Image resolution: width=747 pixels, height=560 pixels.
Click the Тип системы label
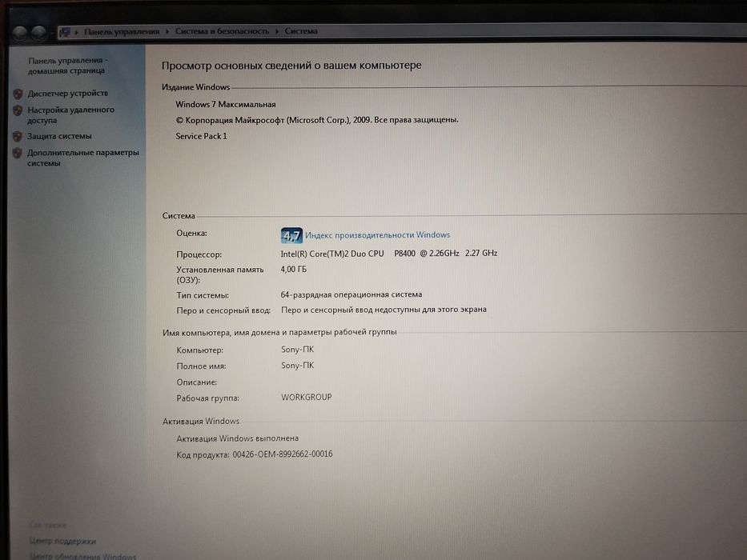pyautogui.click(x=203, y=295)
